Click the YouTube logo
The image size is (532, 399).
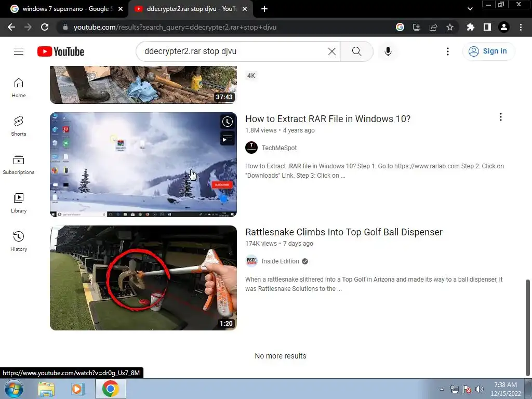pyautogui.click(x=61, y=51)
